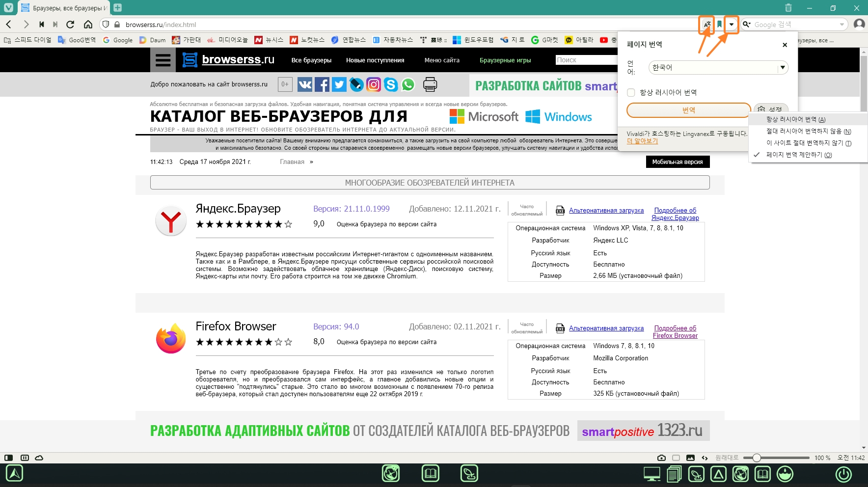The height and width of the screenshot is (487, 868).
Task: Click the printer icon on the page
Action: point(430,84)
